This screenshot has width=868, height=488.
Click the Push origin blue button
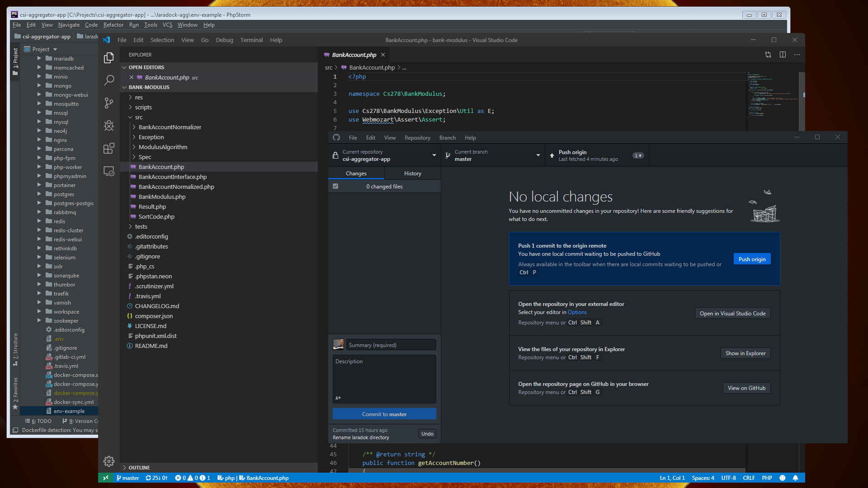coord(752,259)
